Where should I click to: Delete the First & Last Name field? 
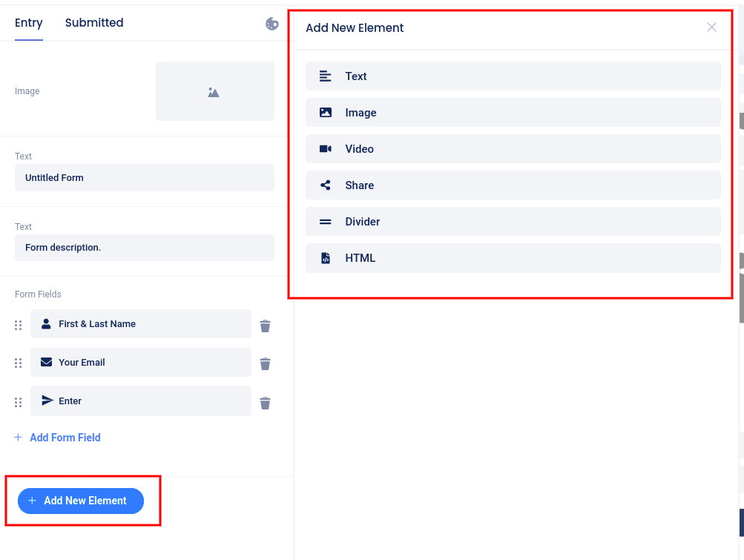point(265,326)
